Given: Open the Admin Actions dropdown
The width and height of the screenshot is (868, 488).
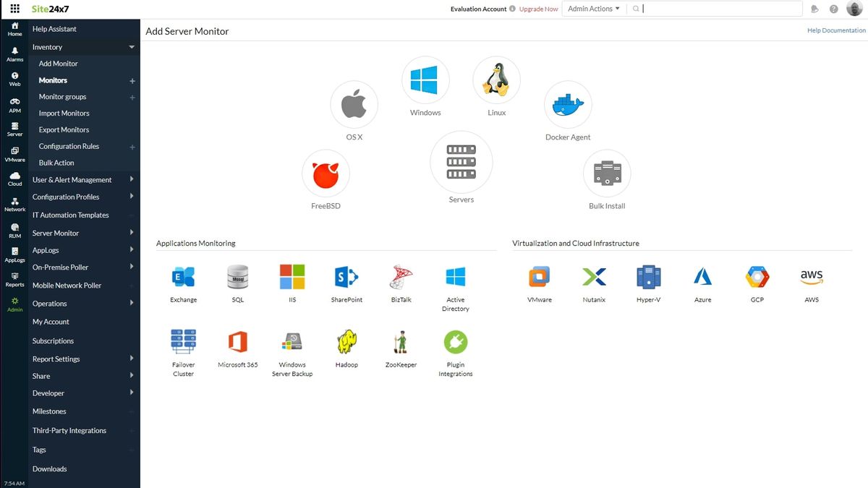Looking at the screenshot, I should [594, 8].
